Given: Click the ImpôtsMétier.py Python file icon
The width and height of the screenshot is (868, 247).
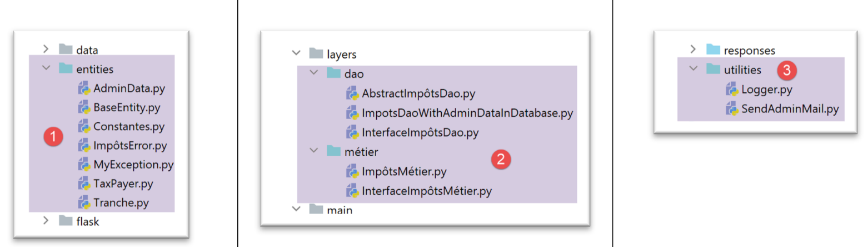Looking at the screenshot, I should pos(352,171).
